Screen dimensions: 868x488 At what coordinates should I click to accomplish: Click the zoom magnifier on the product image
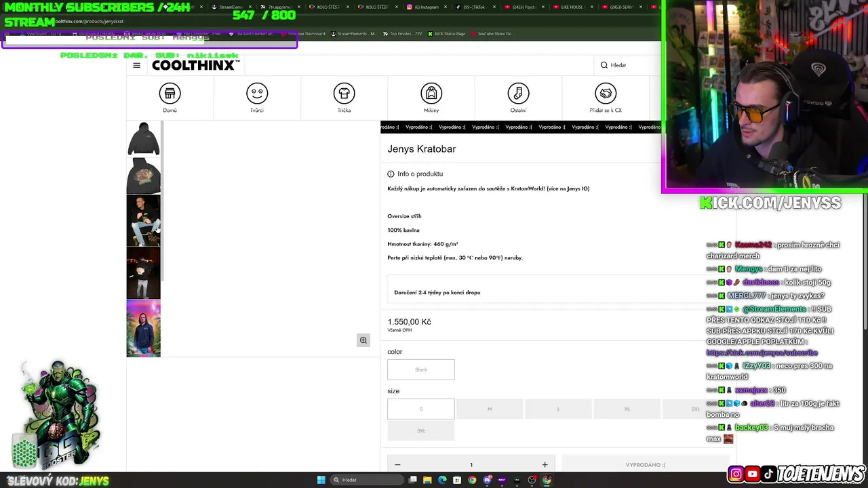(x=363, y=340)
